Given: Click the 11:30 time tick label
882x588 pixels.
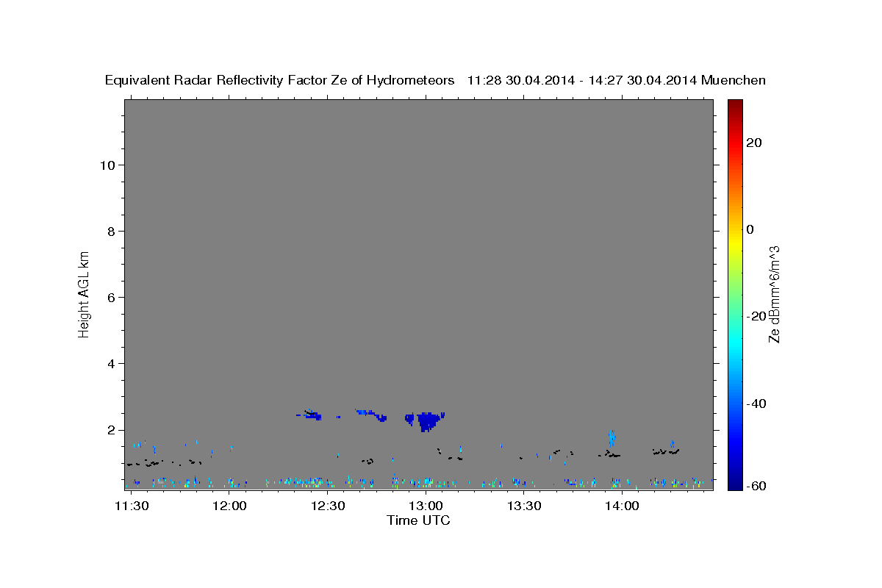Looking at the screenshot, I should coord(132,506).
